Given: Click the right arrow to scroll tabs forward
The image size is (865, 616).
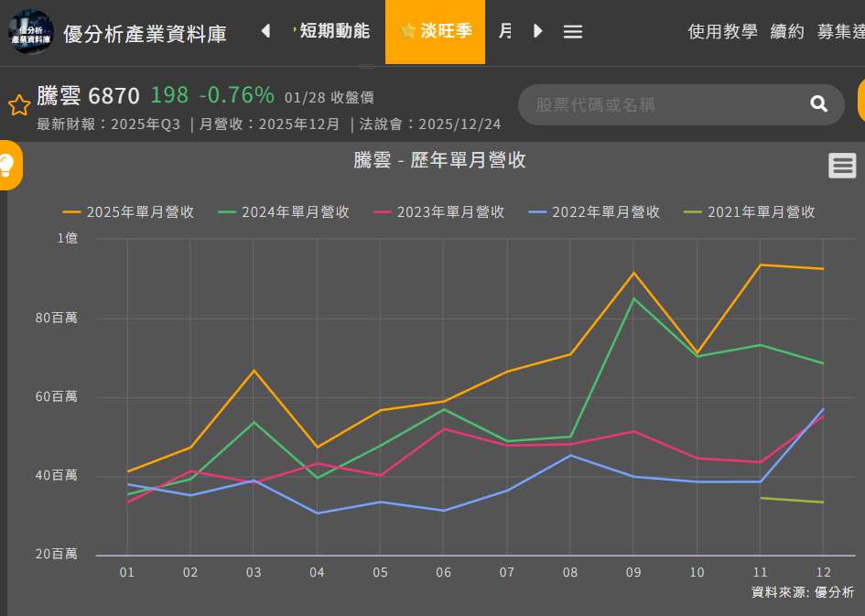Looking at the screenshot, I should [x=538, y=31].
